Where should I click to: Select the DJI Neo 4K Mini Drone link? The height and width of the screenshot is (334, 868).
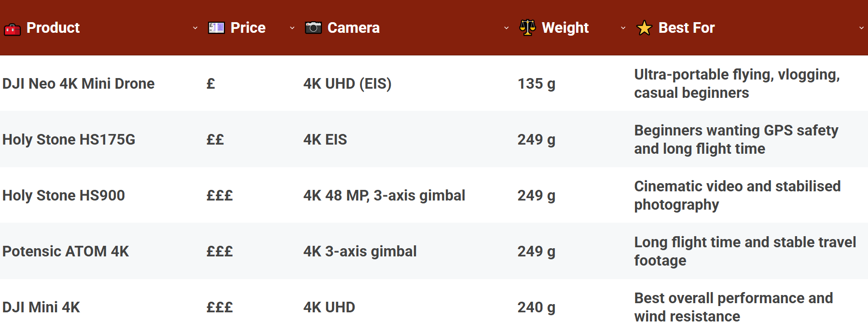78,83
